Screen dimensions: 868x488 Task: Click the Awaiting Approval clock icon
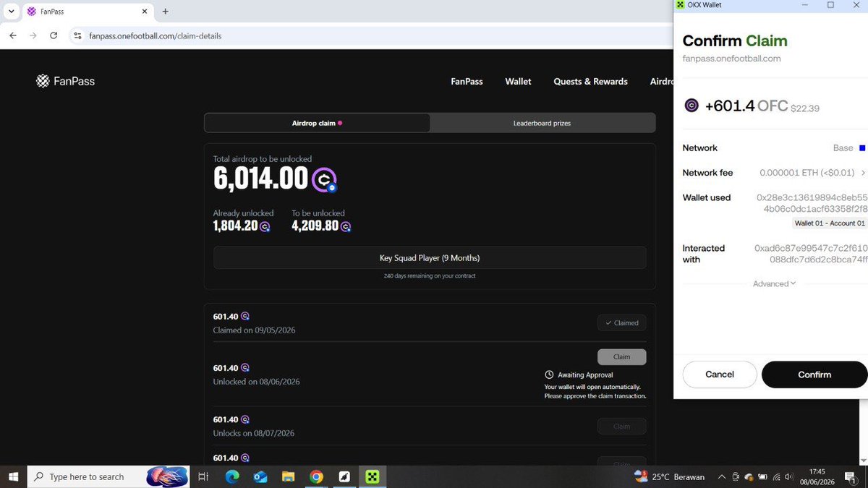[x=549, y=375]
